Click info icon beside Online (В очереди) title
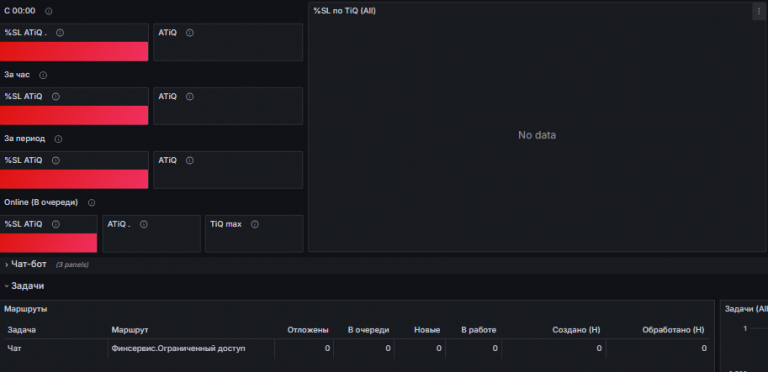Image resolution: width=768 pixels, height=372 pixels. pyautogui.click(x=91, y=203)
